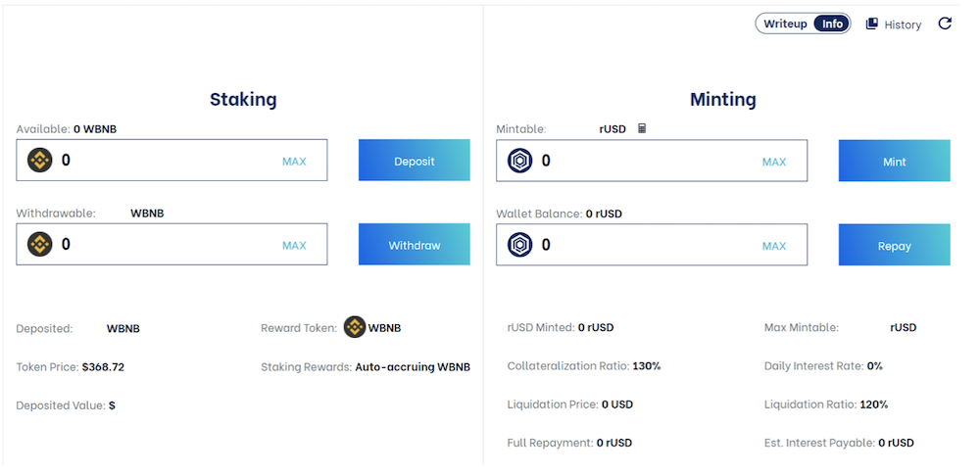Click the WBNB coin icon in Withdraw field
Image resolution: width=980 pixels, height=475 pixels.
[40, 244]
